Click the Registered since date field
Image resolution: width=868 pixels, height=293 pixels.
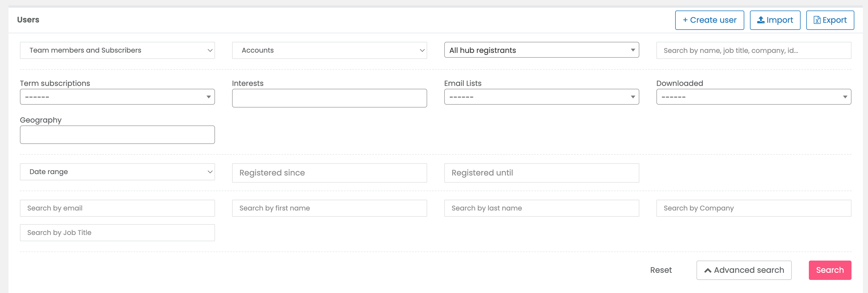pos(329,173)
